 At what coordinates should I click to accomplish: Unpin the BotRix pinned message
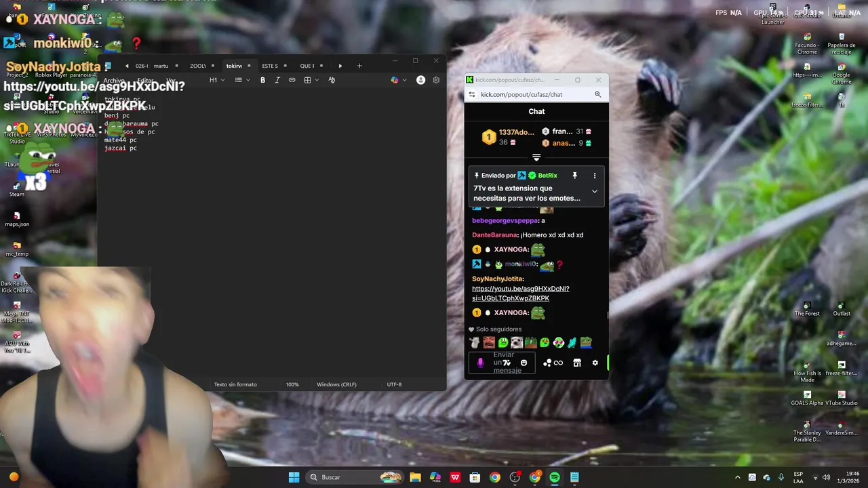point(574,176)
